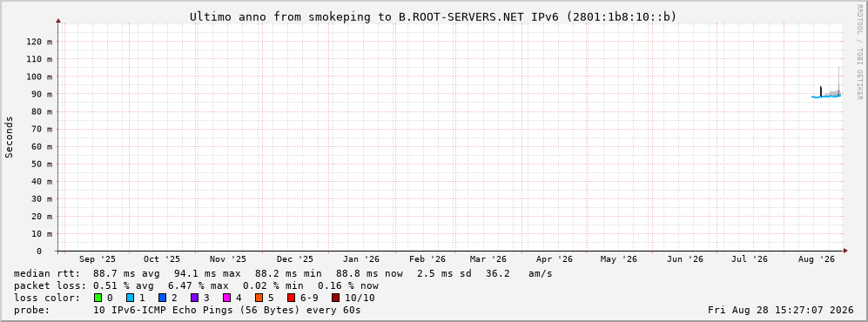Viewport: 868px width, 322px height.
Task: Click the red 6-9 loss swatch
Action: (x=291, y=298)
